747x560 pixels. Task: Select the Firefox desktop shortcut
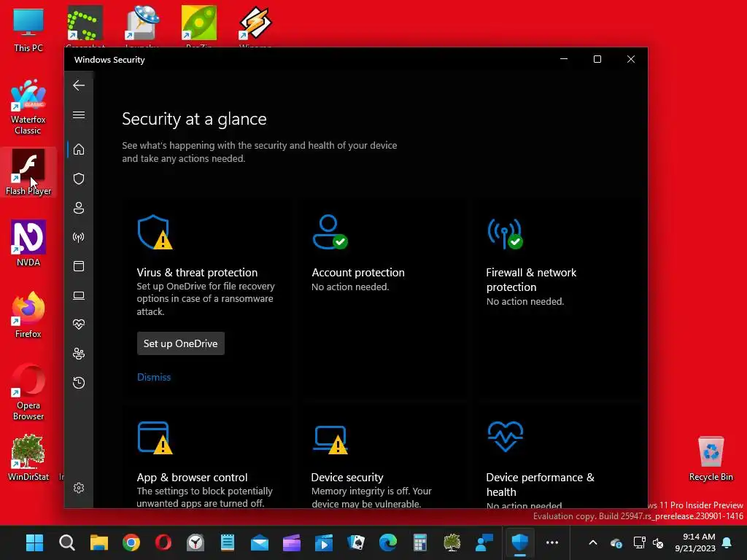(x=28, y=315)
